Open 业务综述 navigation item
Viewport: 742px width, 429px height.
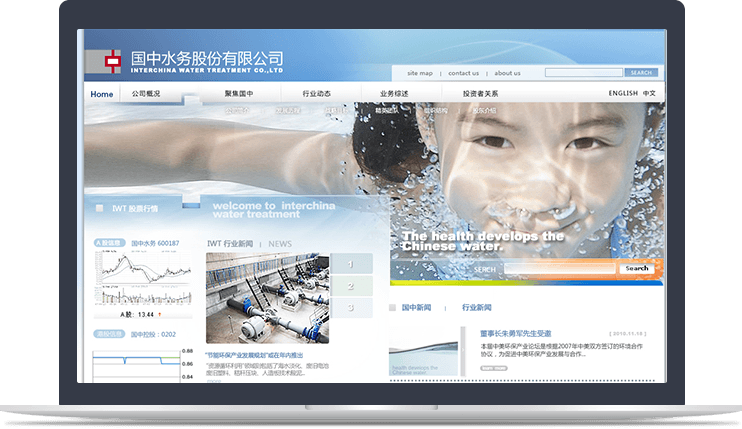click(x=394, y=94)
